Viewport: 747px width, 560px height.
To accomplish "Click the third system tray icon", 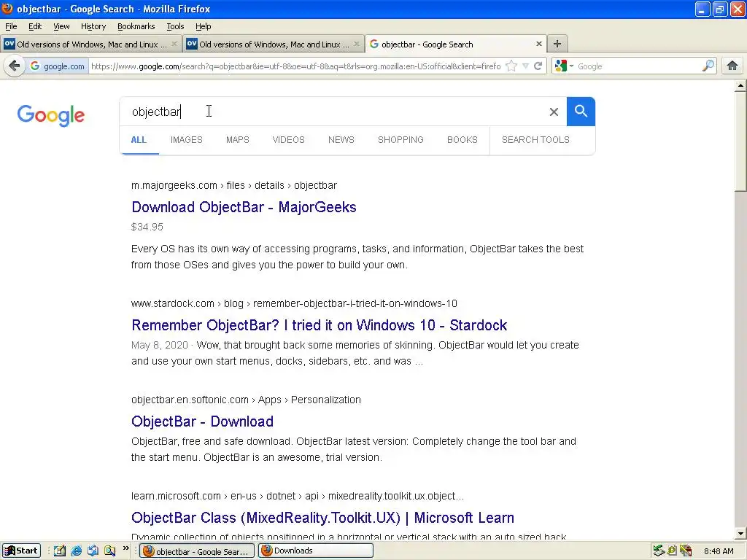I will (x=686, y=551).
